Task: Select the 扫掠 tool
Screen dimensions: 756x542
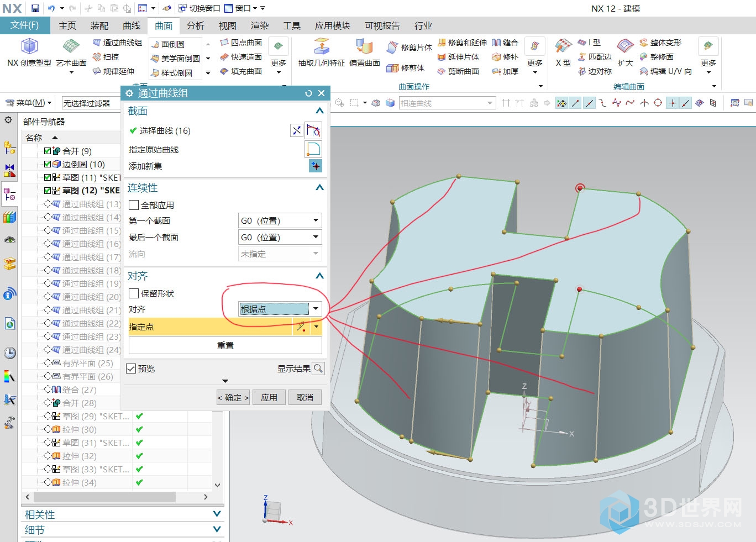Action: point(106,57)
